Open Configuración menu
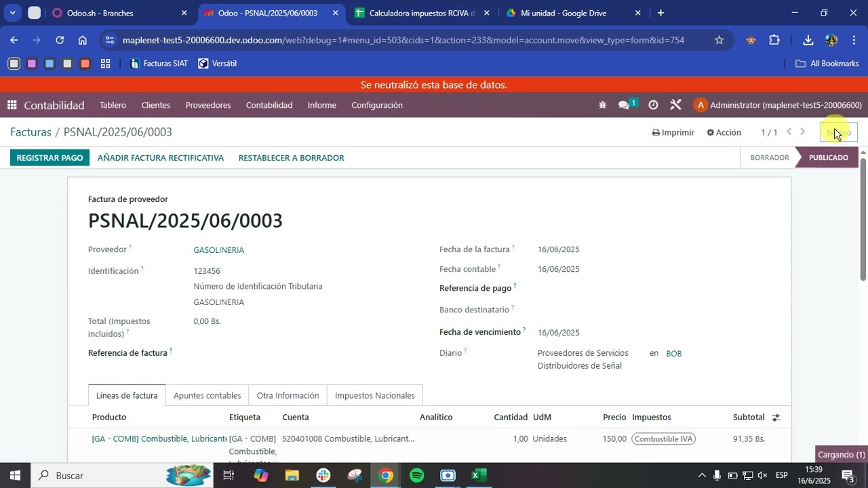Screen dimensions: 868x488 tap(377, 105)
